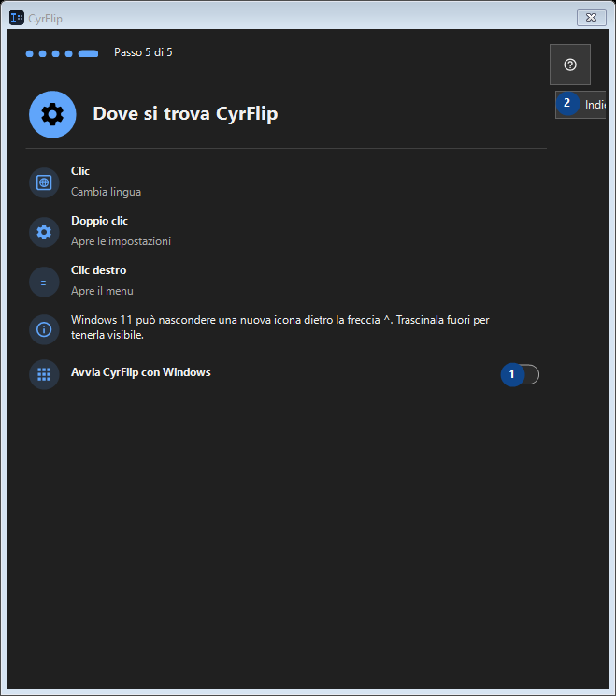
Task: Go back using the partially visible Indietro button
Action: tap(581, 105)
